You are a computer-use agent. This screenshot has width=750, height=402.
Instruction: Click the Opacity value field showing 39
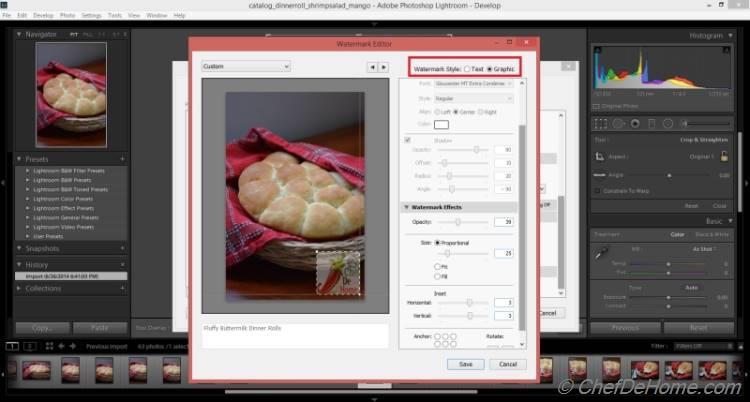pos(504,222)
